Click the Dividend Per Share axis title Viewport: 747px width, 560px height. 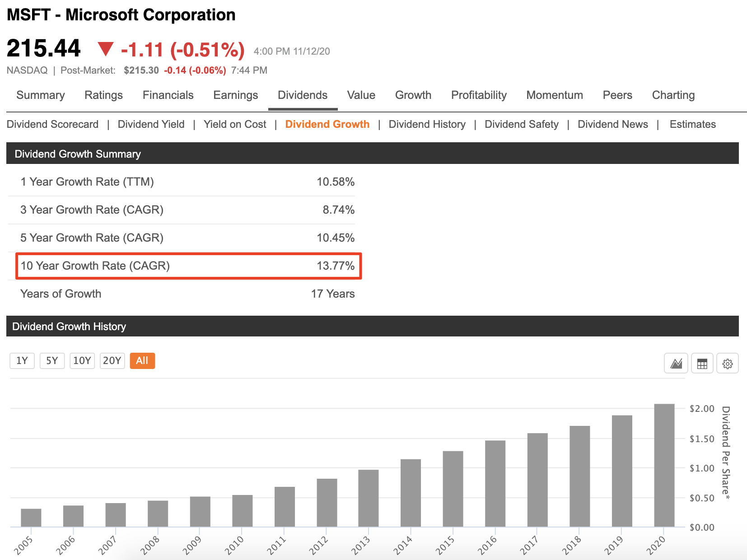(726, 453)
